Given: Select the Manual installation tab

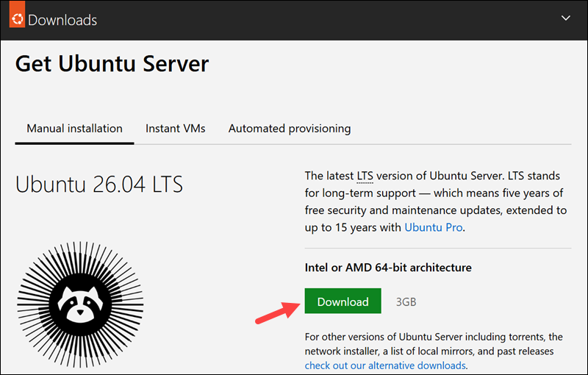Looking at the screenshot, I should (x=74, y=129).
